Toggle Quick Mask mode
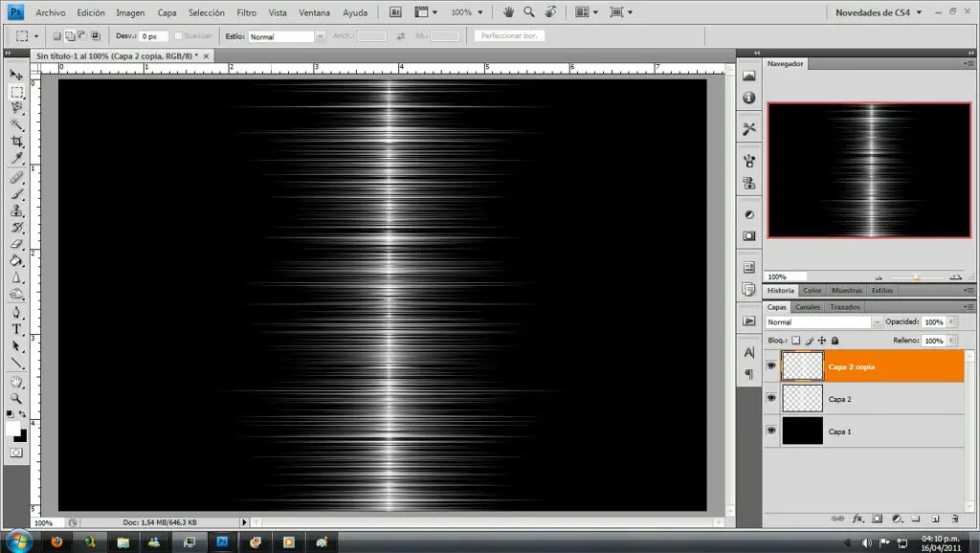980x553 pixels. point(16,453)
